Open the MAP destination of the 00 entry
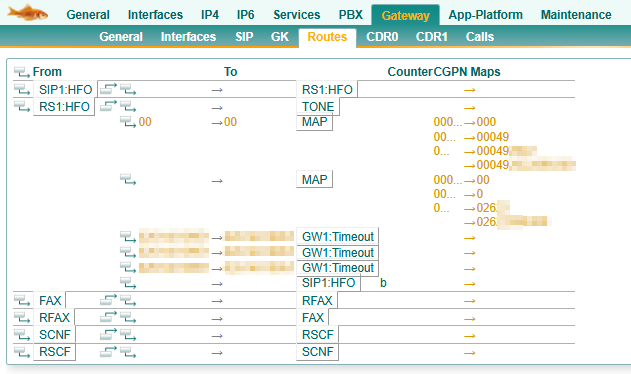 [x=314, y=122]
